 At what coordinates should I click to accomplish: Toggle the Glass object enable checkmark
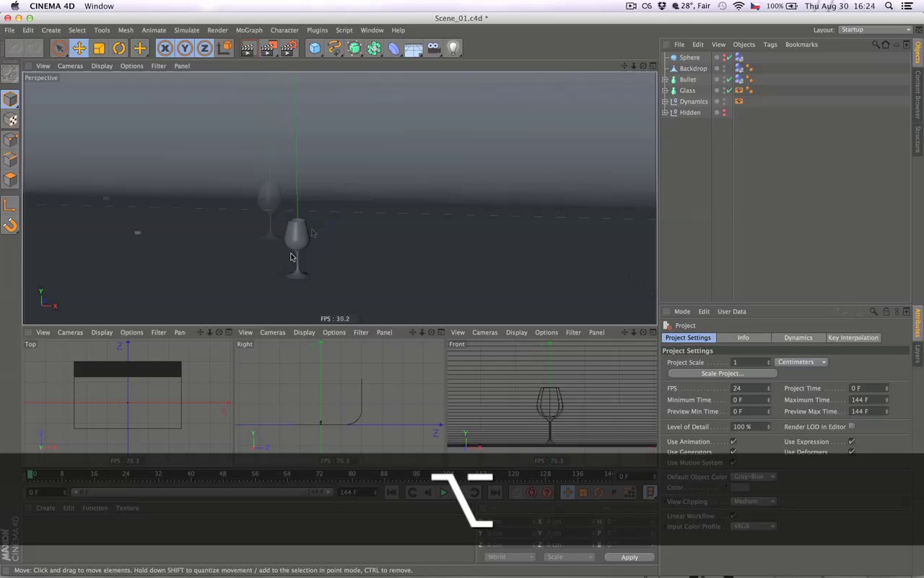point(729,90)
